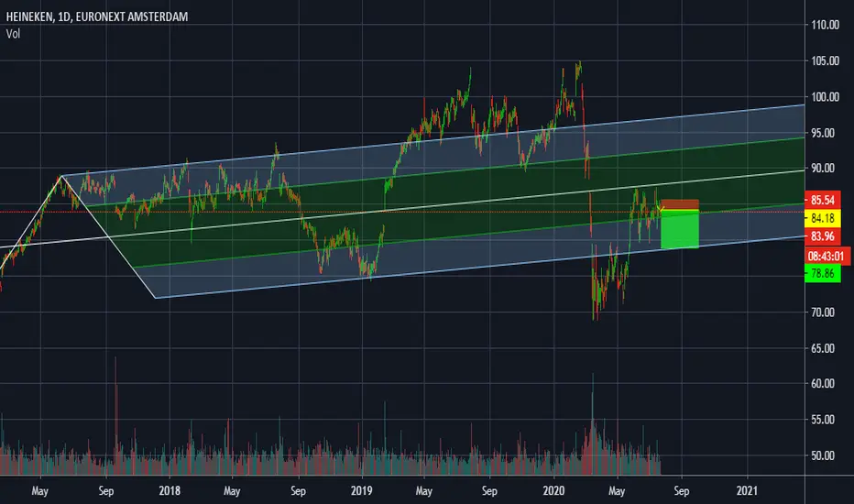Click the red stop-loss zone of the position
Screen dimensions: 854x504
(680, 205)
